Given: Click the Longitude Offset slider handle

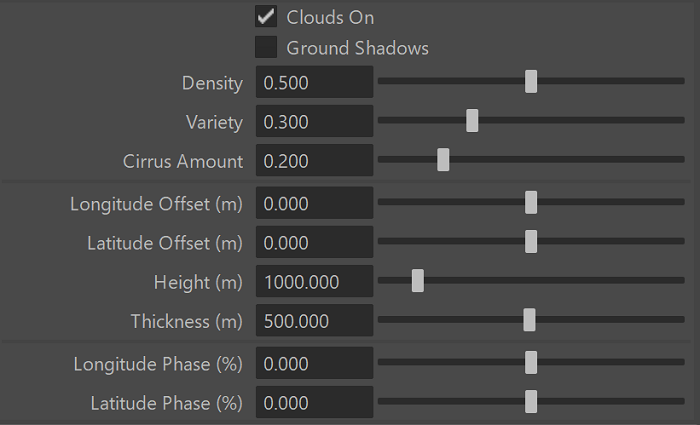Looking at the screenshot, I should pyautogui.click(x=531, y=203).
